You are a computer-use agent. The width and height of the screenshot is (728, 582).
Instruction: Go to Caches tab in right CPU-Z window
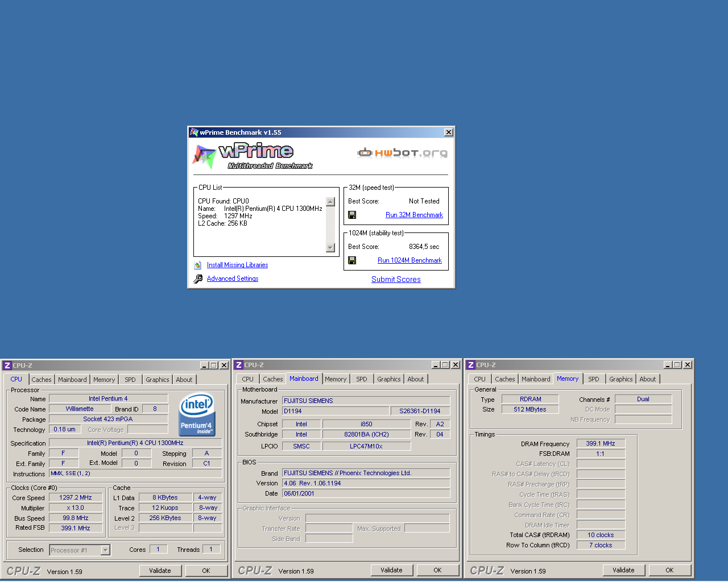coord(505,379)
